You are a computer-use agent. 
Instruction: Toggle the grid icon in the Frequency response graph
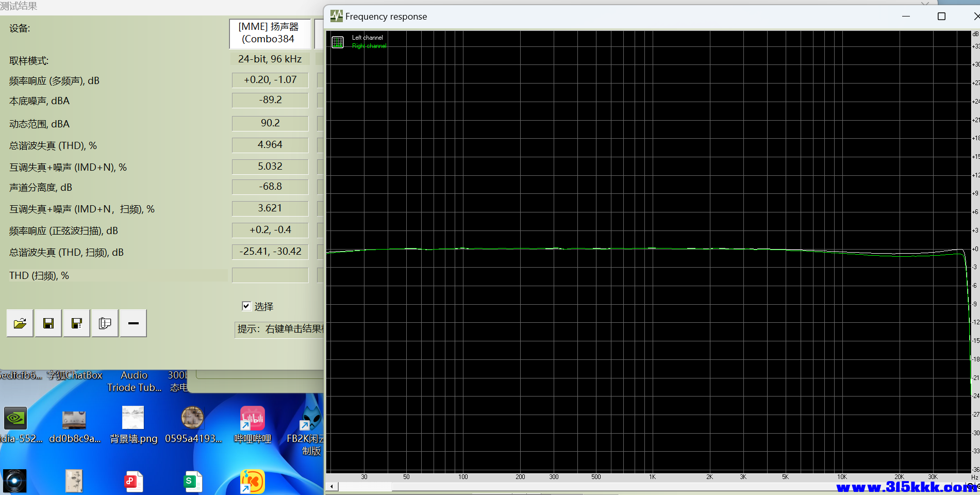coord(338,42)
